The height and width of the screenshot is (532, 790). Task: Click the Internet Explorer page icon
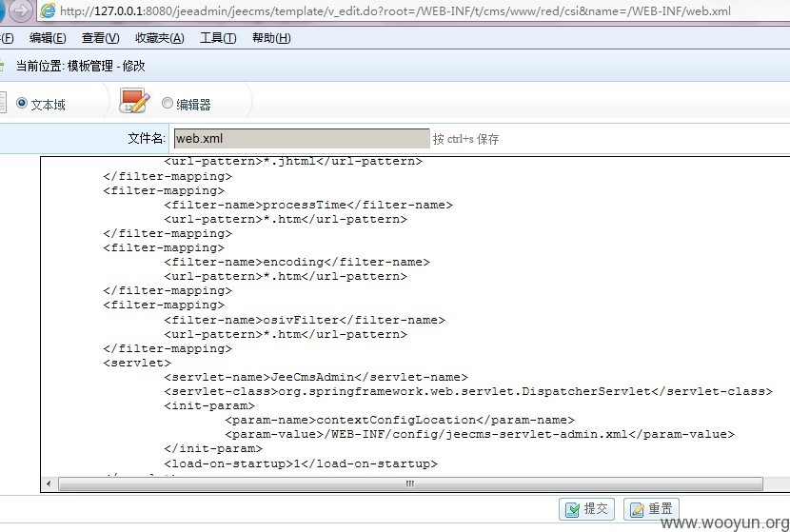(48, 11)
